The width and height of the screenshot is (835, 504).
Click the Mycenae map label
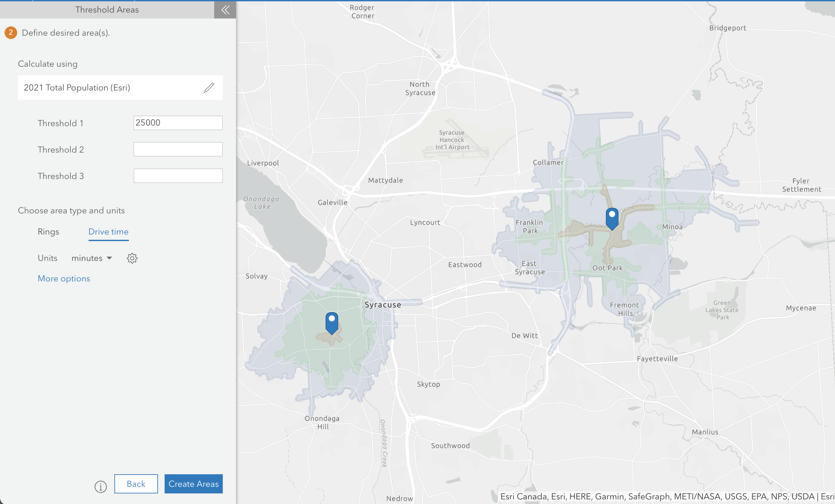[x=801, y=308]
